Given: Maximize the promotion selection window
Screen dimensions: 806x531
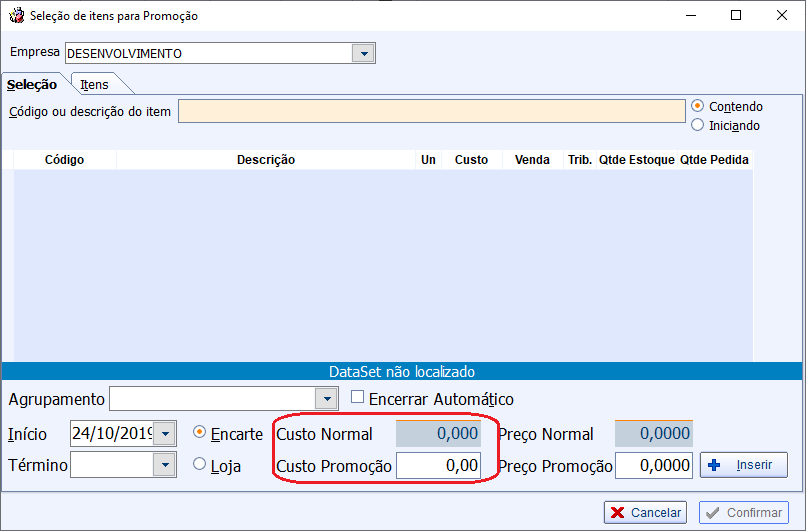Looking at the screenshot, I should pos(736,16).
